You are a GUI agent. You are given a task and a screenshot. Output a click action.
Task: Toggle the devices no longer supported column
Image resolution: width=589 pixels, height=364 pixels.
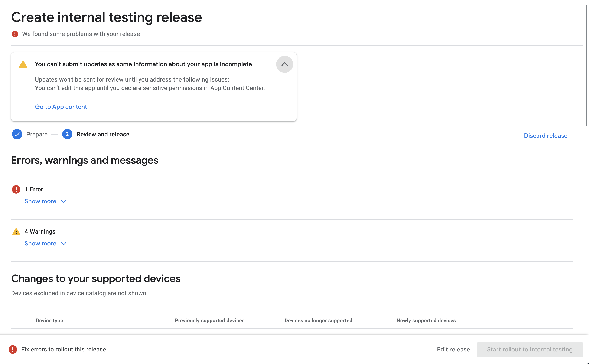(319, 320)
